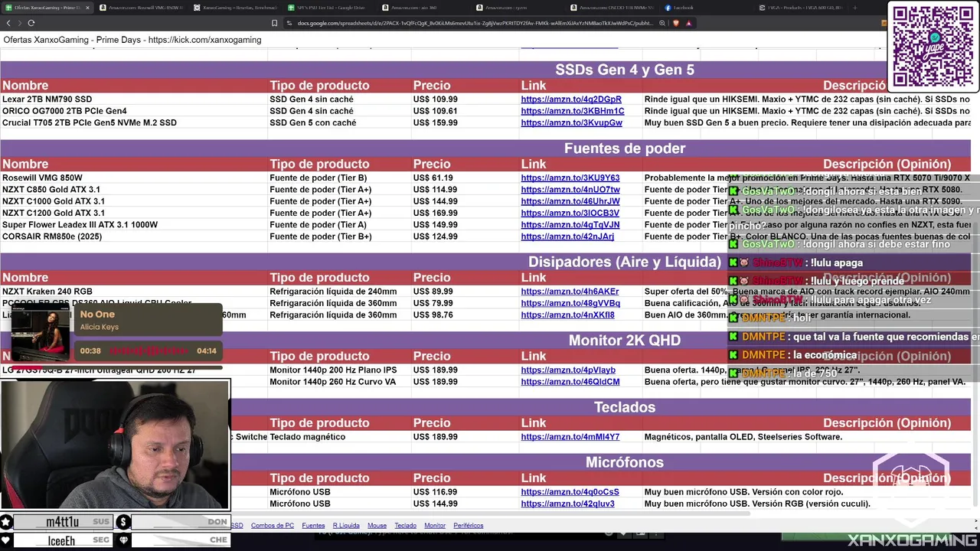980x551 pixels.
Task: Open link https://amzn.to/4nUO7tw for NZXT C850
Action: [570, 190]
